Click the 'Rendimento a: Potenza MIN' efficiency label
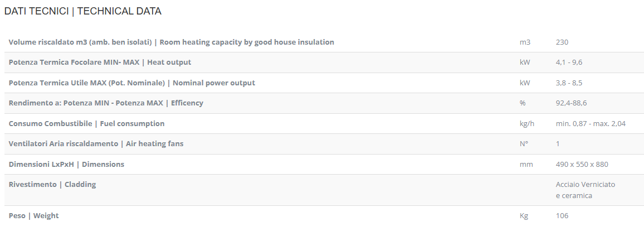 pyautogui.click(x=106, y=103)
